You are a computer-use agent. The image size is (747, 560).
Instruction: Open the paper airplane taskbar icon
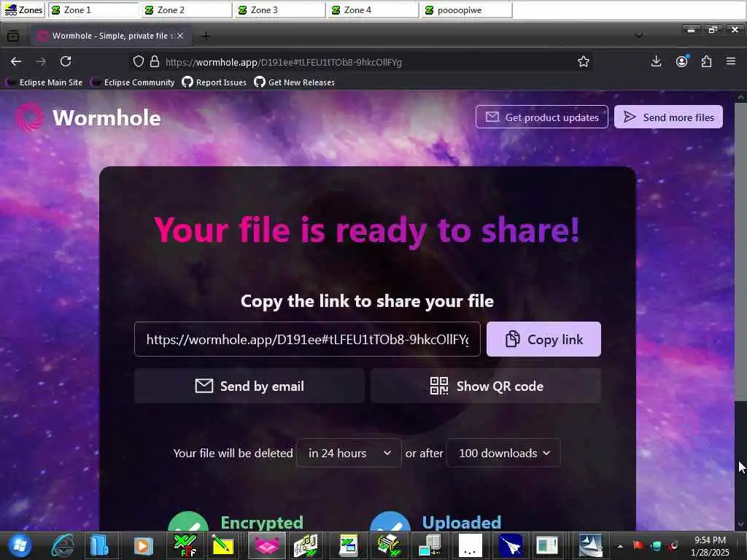click(x=511, y=545)
